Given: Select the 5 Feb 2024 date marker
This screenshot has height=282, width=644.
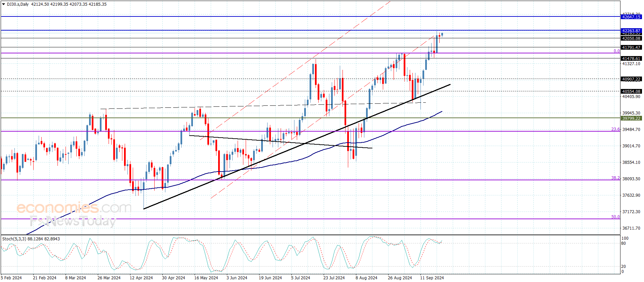Looking at the screenshot, I should [11, 278].
